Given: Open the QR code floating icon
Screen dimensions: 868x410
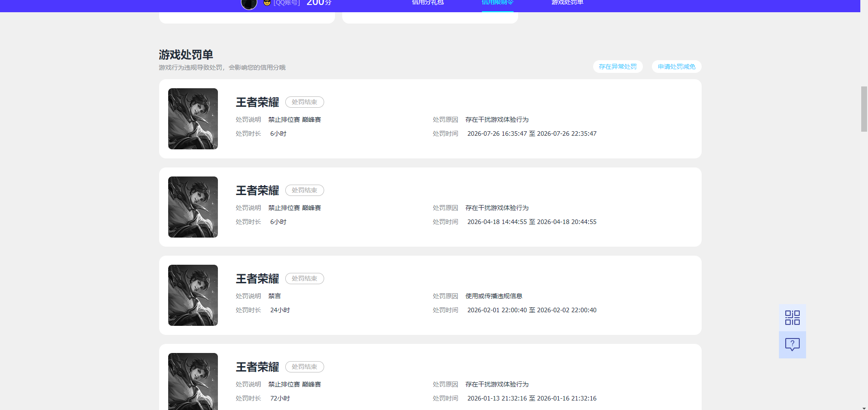Looking at the screenshot, I should click(x=792, y=318).
